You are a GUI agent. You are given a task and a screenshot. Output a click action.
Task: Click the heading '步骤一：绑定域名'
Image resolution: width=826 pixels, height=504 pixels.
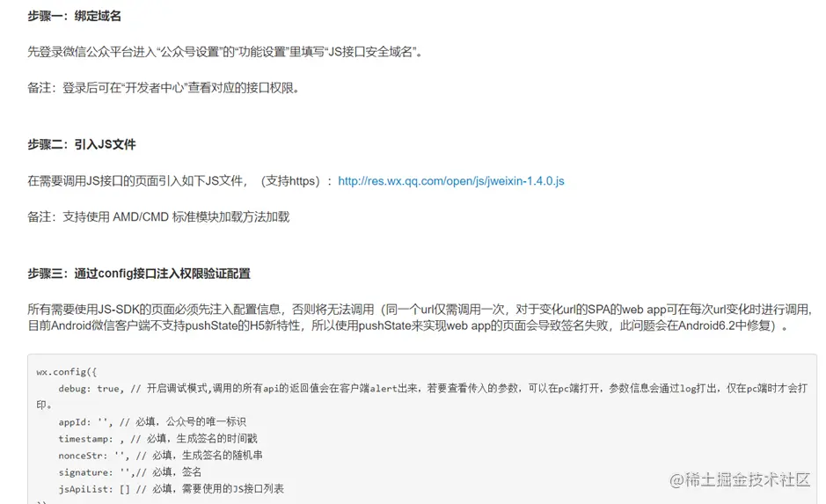[x=74, y=17]
